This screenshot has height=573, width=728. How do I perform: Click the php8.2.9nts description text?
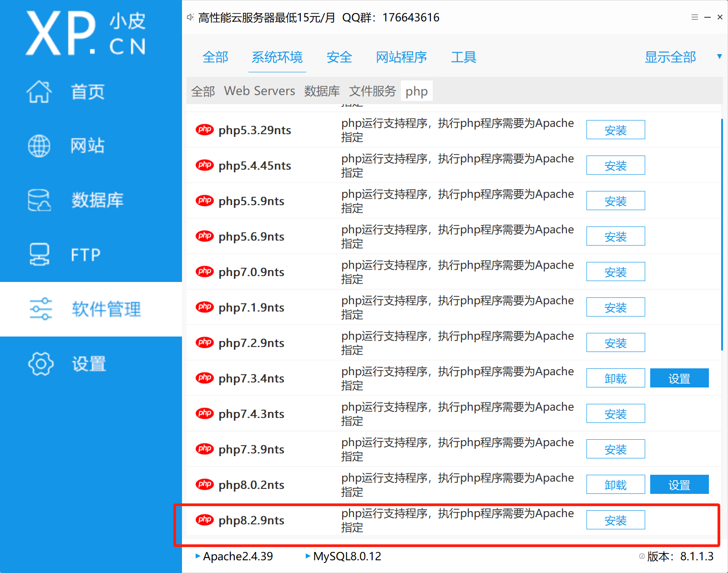click(457, 520)
